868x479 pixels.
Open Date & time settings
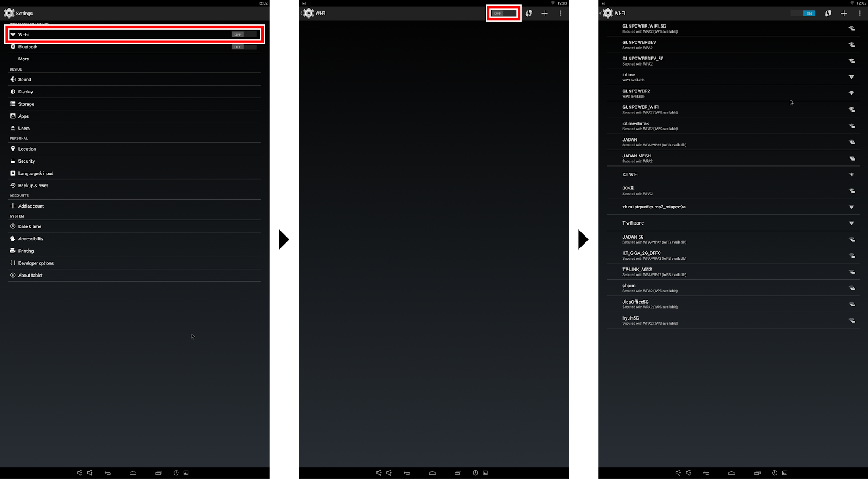coord(135,226)
